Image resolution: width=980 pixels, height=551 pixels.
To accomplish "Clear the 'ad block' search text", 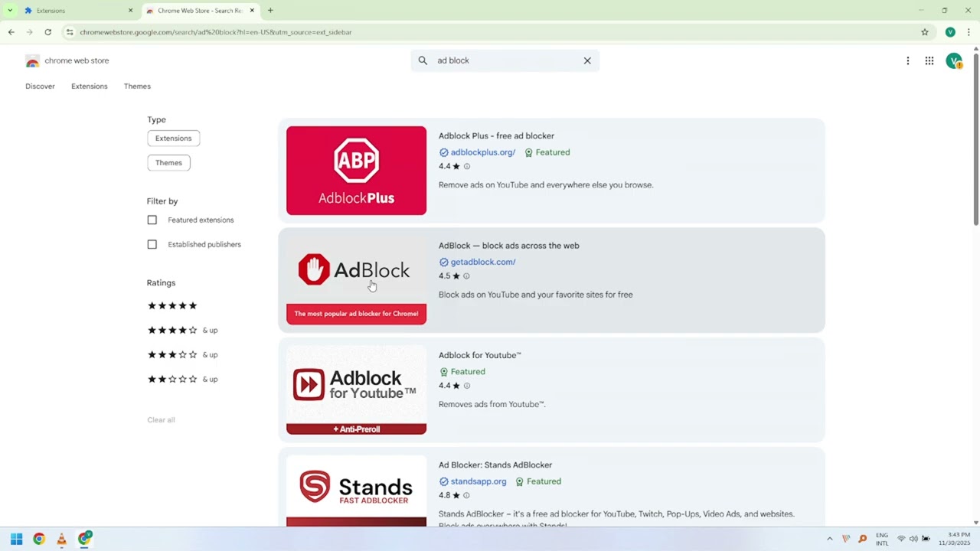I will coord(587,60).
